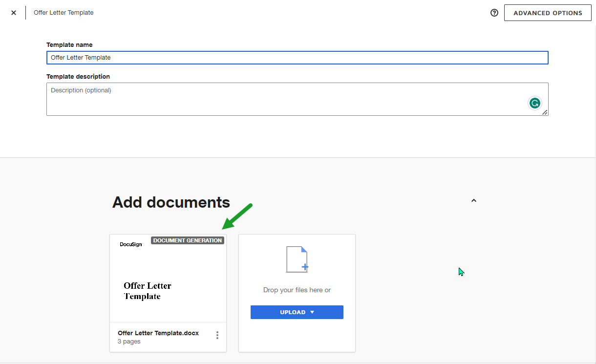Focus the Template name input field
This screenshot has height=364, width=596.
tap(297, 58)
